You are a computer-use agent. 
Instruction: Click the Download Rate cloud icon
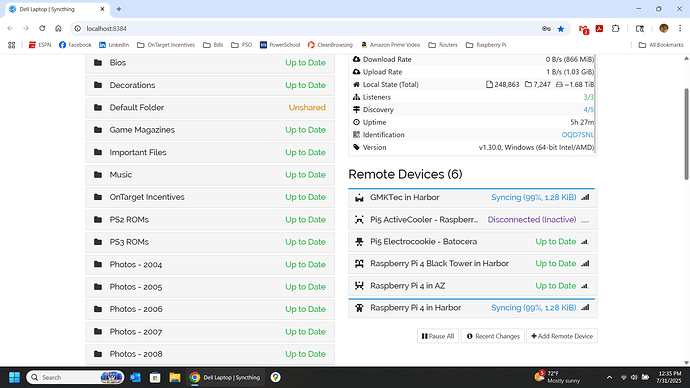pos(356,59)
